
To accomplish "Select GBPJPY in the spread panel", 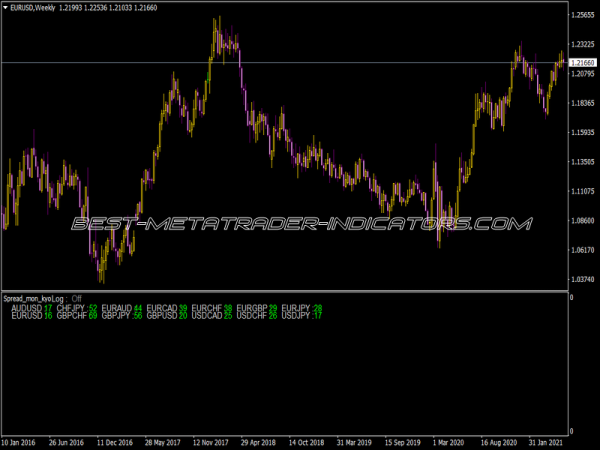I will pos(116,316).
